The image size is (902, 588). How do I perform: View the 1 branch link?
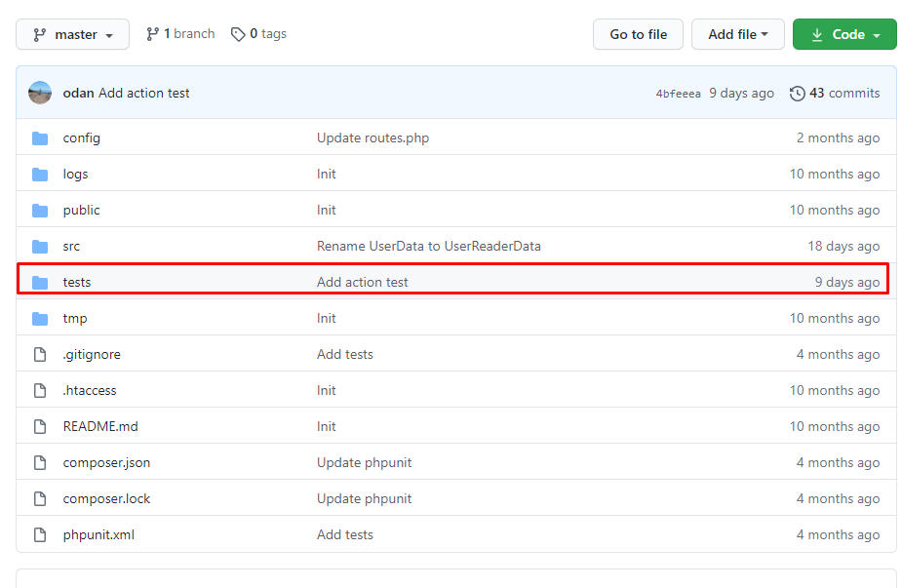pos(187,33)
